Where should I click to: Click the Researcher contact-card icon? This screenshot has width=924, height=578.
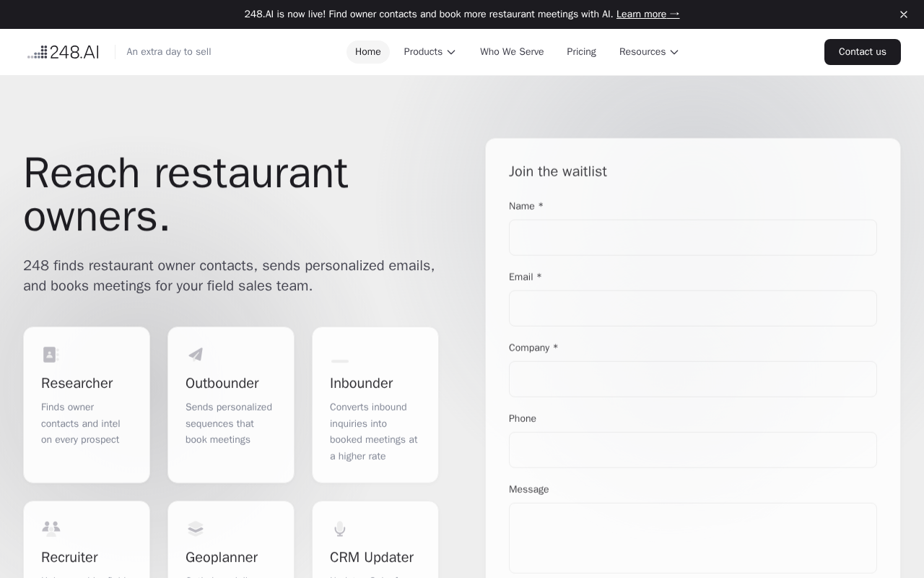coord(51,355)
